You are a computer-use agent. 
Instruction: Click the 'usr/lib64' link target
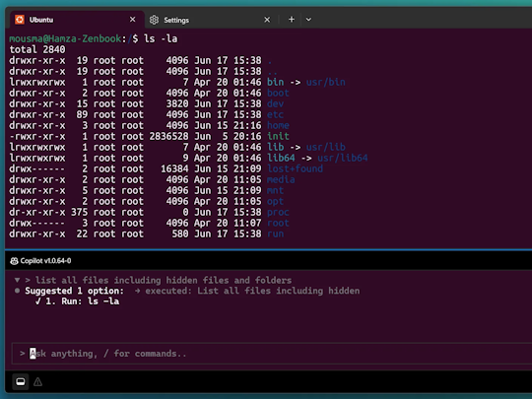click(342, 158)
